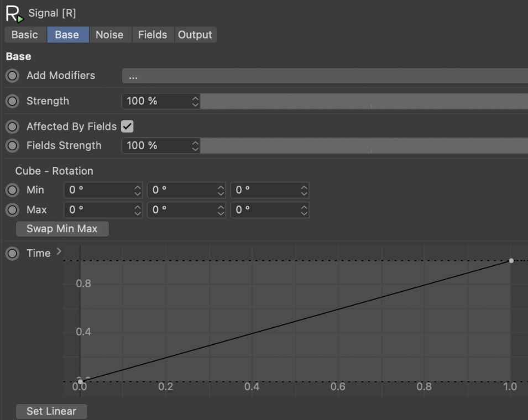
Task: Open the Output tab
Action: [195, 35]
